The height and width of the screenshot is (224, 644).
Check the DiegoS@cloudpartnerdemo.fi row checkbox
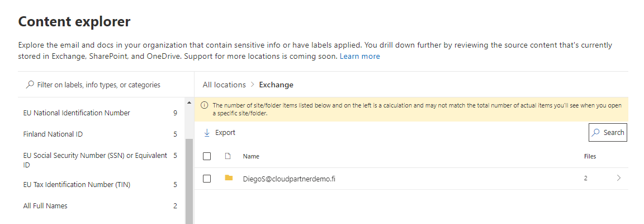click(x=207, y=179)
